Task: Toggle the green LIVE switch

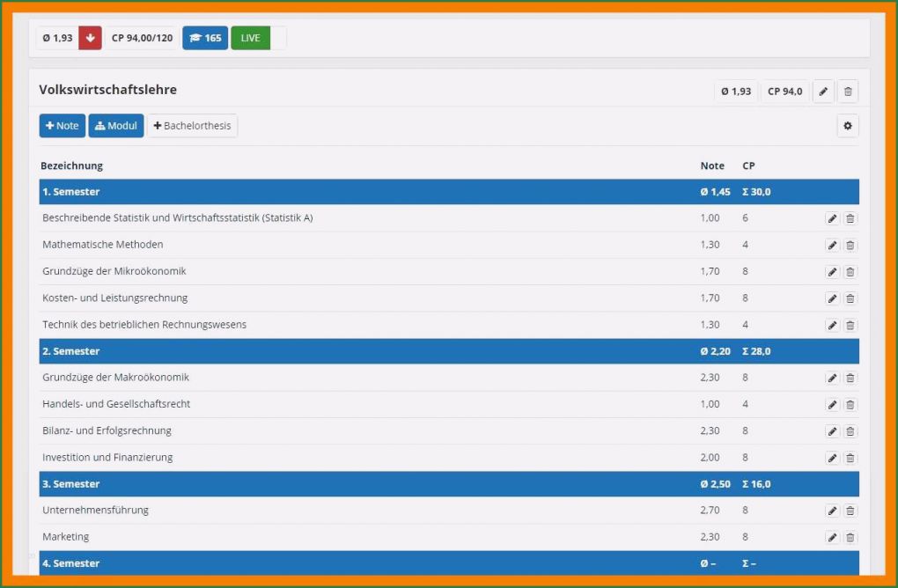Action: coord(258,38)
